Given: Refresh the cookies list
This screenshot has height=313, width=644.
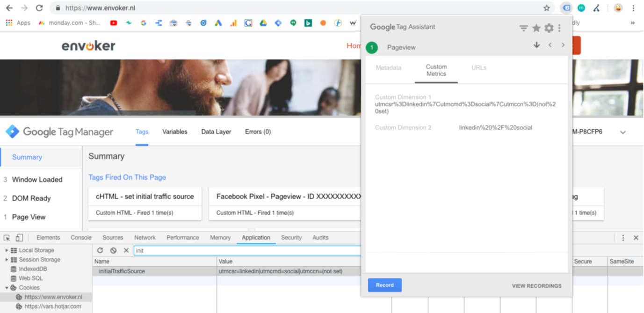Looking at the screenshot, I should click(100, 251).
